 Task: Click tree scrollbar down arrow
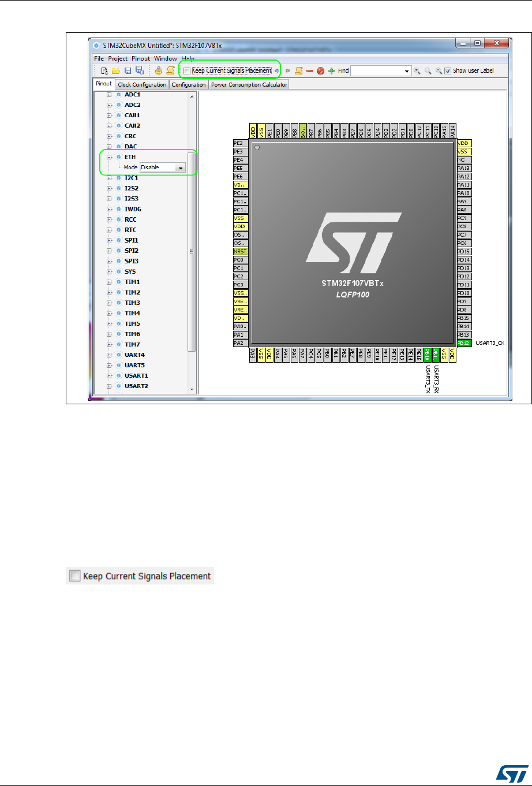pos(192,390)
